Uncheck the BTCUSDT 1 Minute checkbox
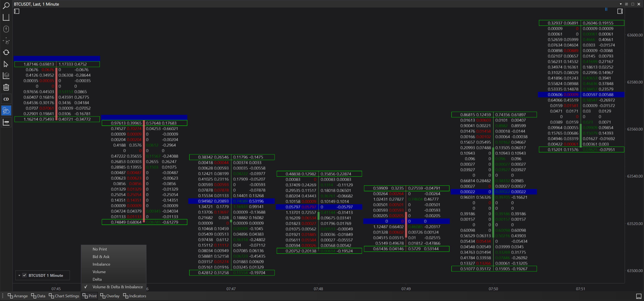Screen dimensions: 644x301 (x=24, y=275)
